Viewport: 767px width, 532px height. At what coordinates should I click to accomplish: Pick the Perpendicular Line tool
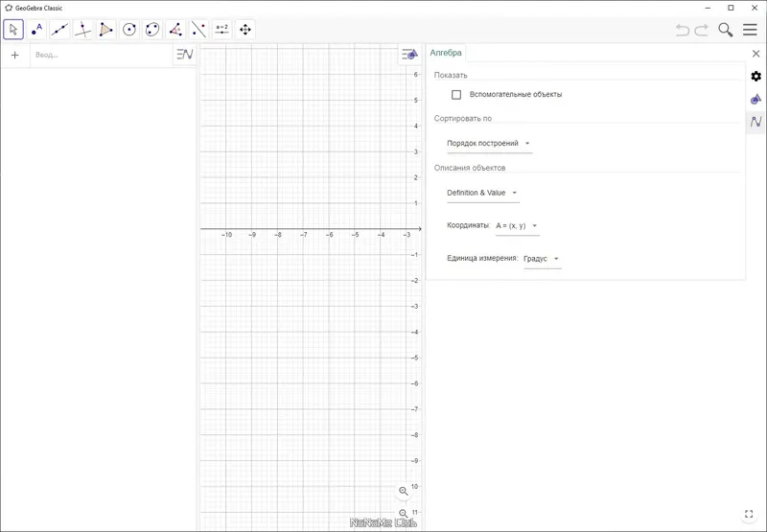(x=83, y=30)
